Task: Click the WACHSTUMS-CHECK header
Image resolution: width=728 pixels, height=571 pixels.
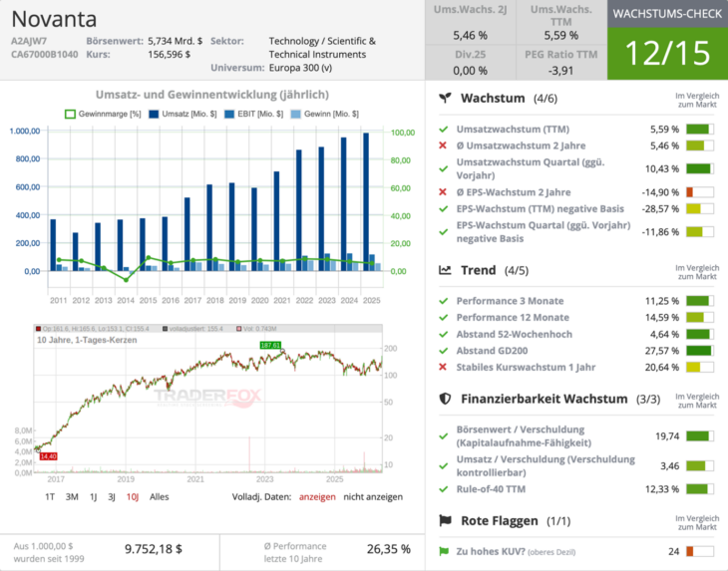Action: click(x=667, y=13)
